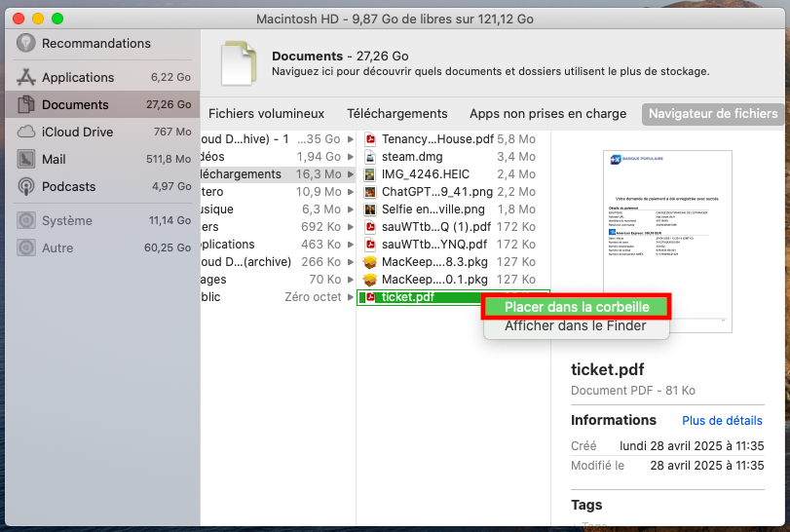
Task: Click the steam.dmg disk image icon
Action: pyautogui.click(x=370, y=157)
